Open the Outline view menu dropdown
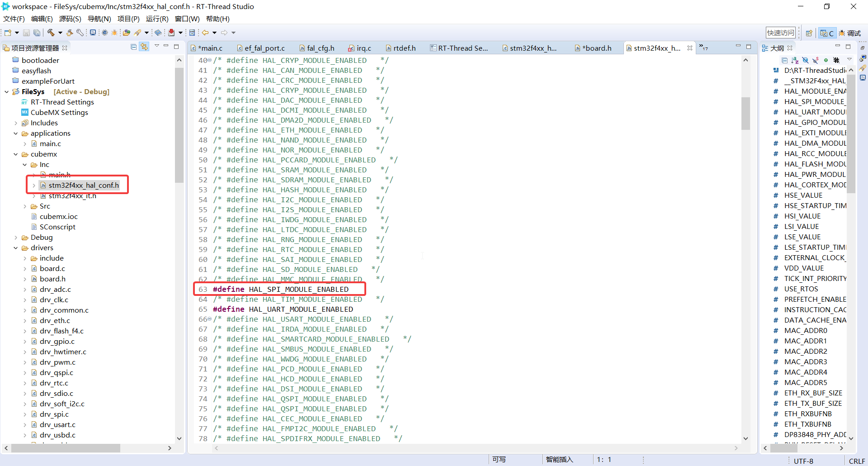This screenshot has width=868, height=466. tap(849, 59)
